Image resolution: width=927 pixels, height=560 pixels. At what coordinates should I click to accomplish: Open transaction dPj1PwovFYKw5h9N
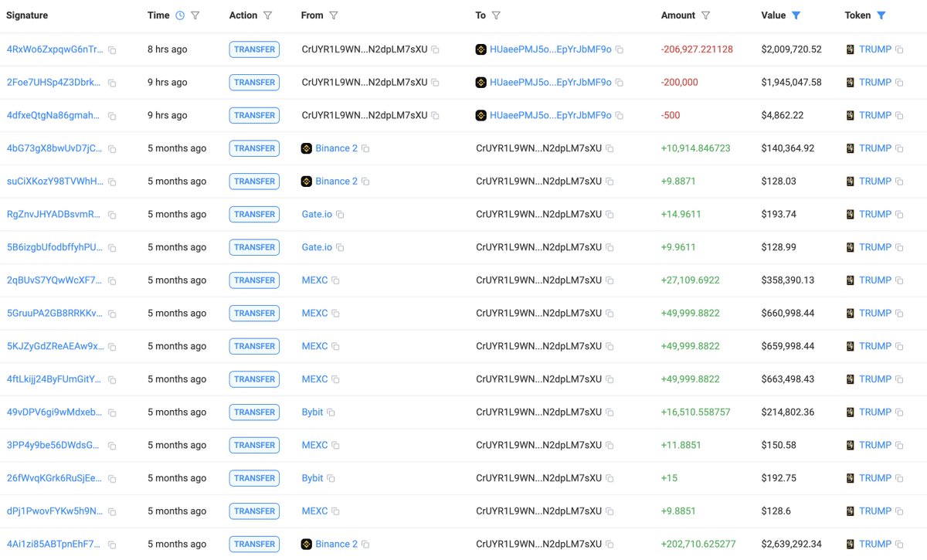(x=55, y=511)
